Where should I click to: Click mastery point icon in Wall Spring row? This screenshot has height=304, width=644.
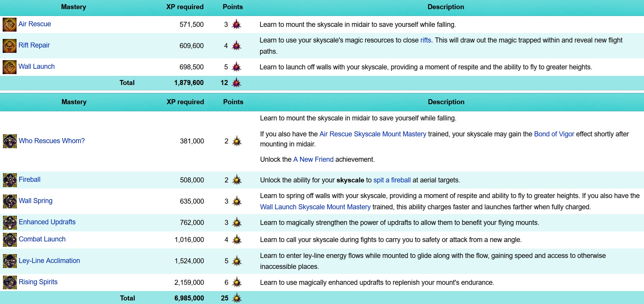pyautogui.click(x=237, y=201)
